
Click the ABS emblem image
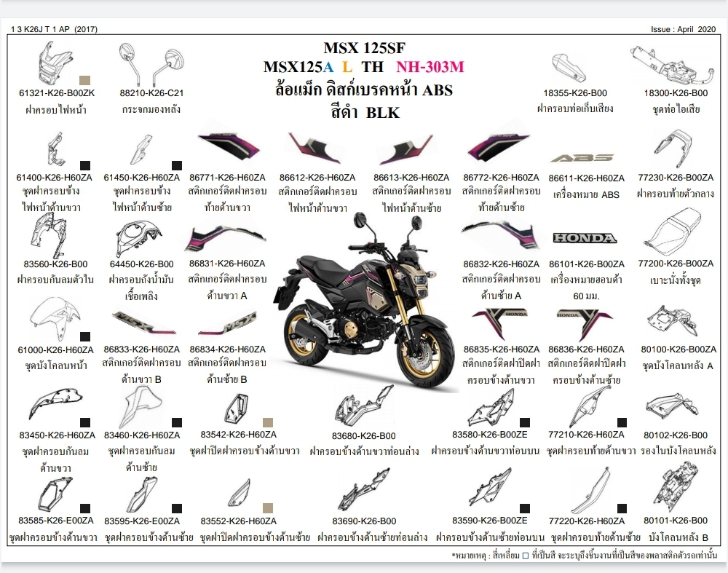coord(582,158)
